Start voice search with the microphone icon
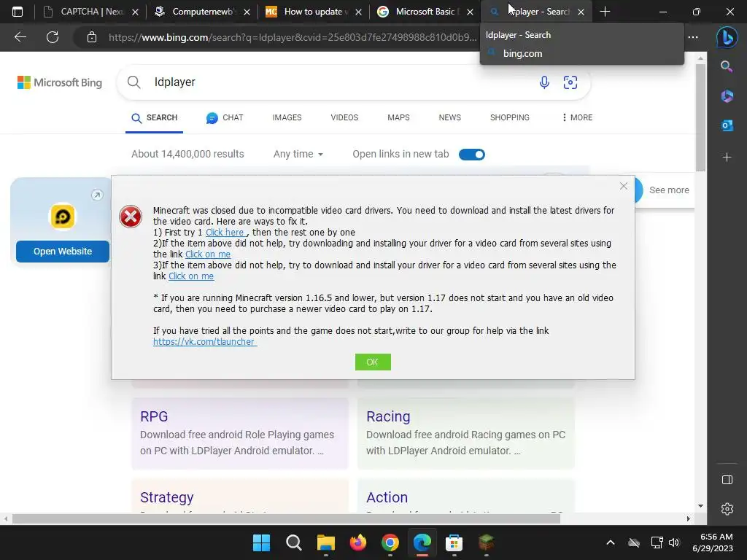Screen dimensions: 747x560 click(544, 82)
